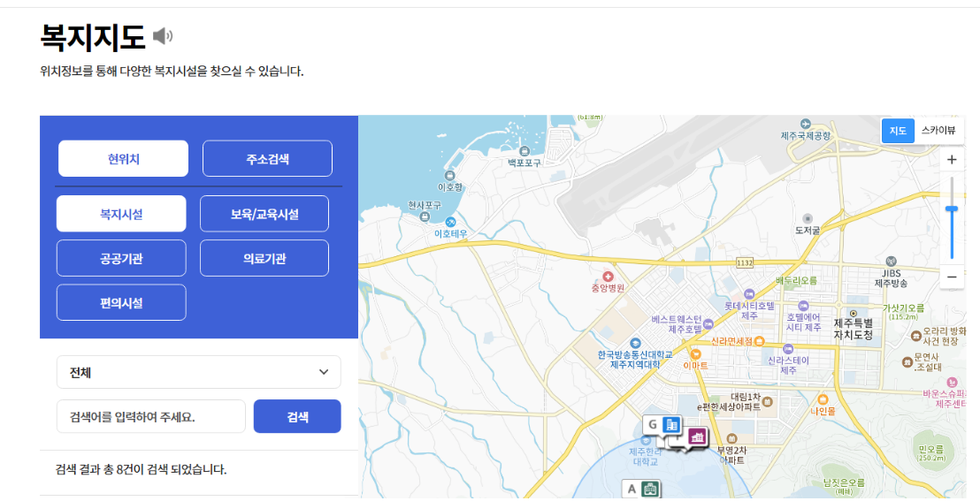Select the 현위치 tab

pyautogui.click(x=123, y=159)
